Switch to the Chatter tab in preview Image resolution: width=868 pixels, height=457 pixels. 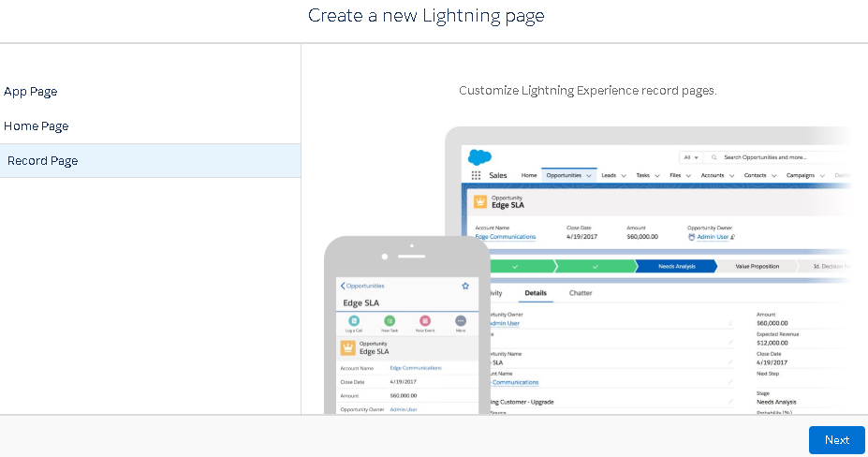[581, 293]
